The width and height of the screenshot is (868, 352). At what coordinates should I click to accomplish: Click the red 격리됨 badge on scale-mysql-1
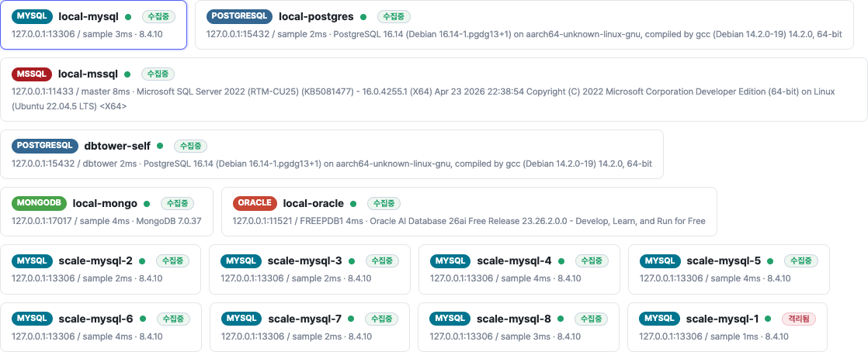(799, 319)
